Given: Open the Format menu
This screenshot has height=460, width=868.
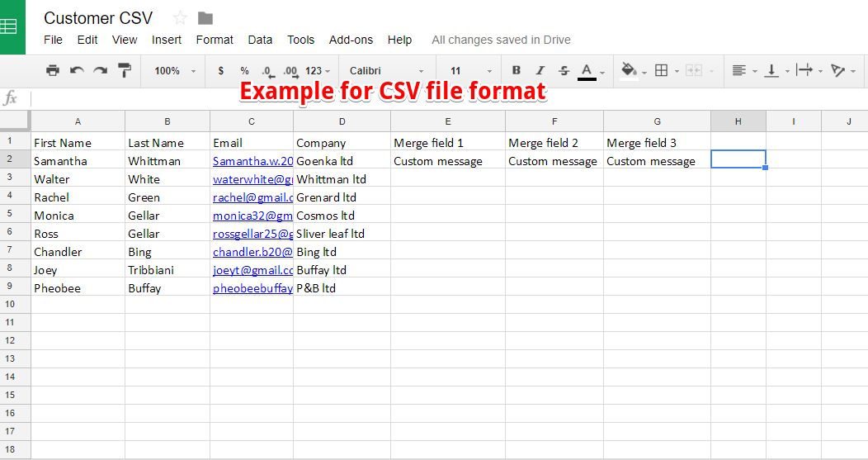Looking at the screenshot, I should [x=215, y=40].
